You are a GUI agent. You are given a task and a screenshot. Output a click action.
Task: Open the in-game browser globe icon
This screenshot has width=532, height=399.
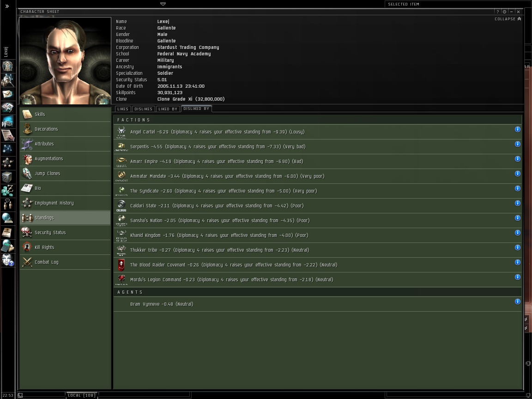point(7,218)
